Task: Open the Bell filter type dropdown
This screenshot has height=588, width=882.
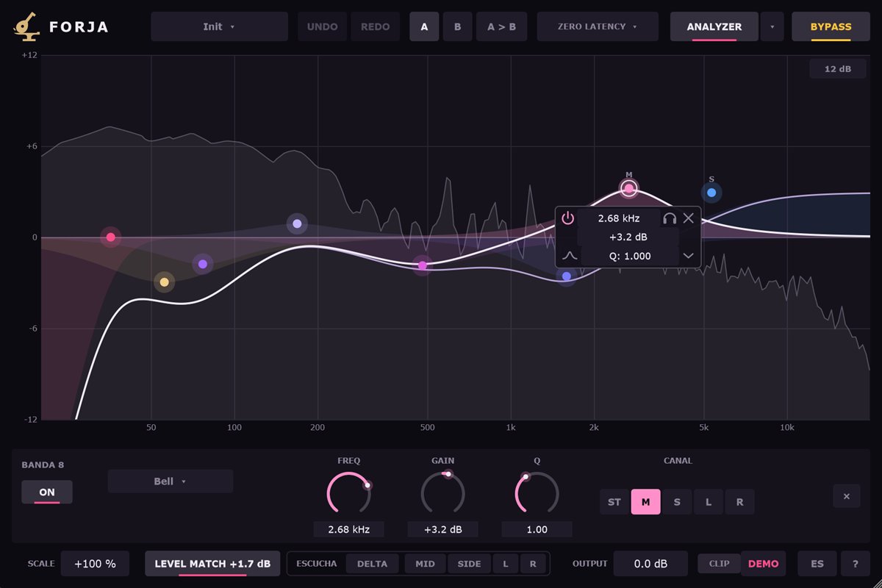Action: point(171,481)
